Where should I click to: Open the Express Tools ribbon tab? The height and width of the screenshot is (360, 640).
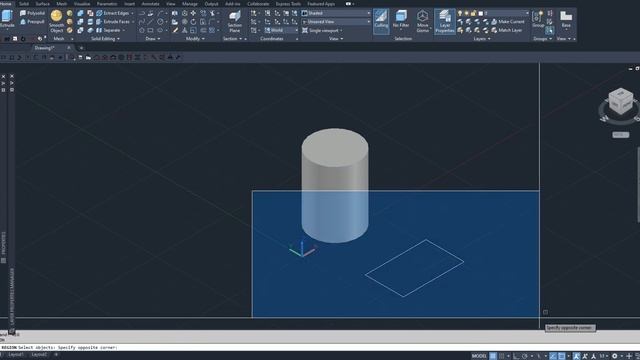point(288,4)
